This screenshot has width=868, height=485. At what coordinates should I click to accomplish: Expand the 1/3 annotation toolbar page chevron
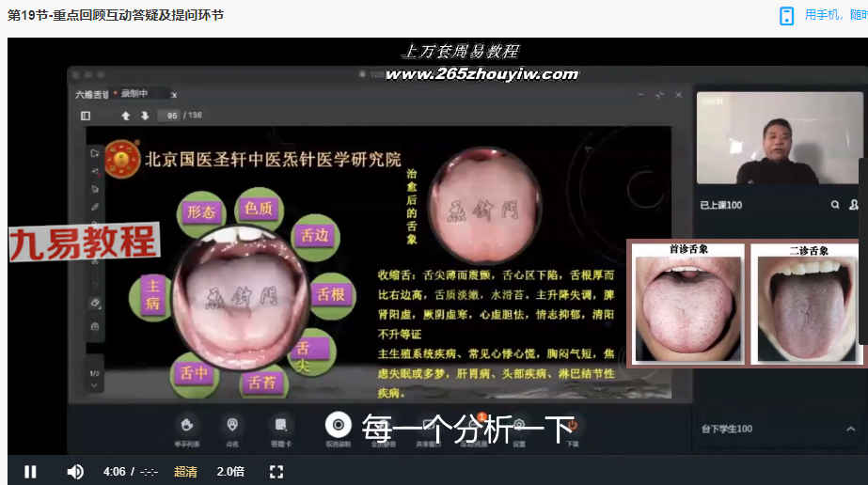pos(95,385)
